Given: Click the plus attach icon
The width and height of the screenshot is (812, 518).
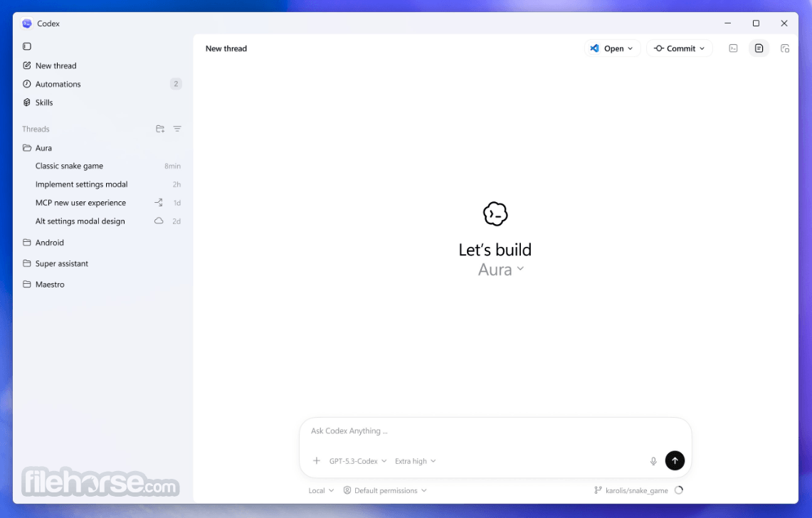Looking at the screenshot, I should point(317,460).
